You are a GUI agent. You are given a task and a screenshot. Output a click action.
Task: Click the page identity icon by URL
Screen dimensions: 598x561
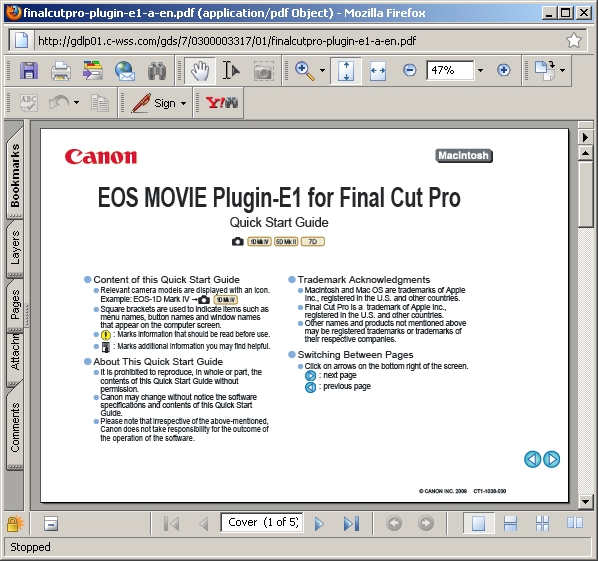pos(21,40)
